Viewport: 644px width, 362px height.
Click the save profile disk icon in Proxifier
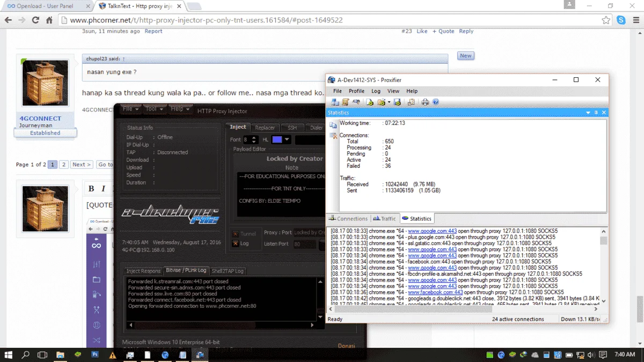pos(397,102)
